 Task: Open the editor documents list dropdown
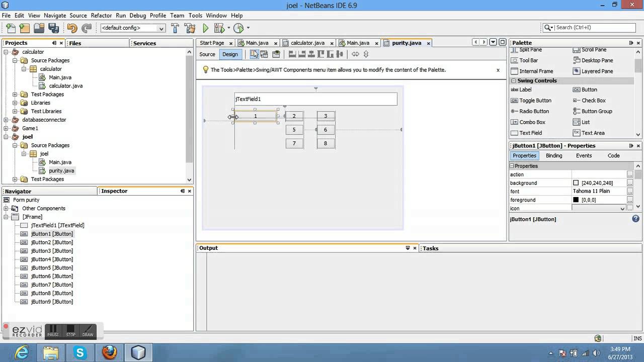pos(493,42)
